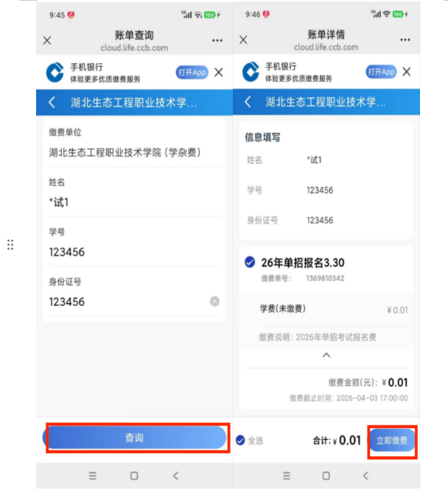Close the 账单详情 page with the X icon
The width and height of the screenshot is (448, 496).
(243, 40)
